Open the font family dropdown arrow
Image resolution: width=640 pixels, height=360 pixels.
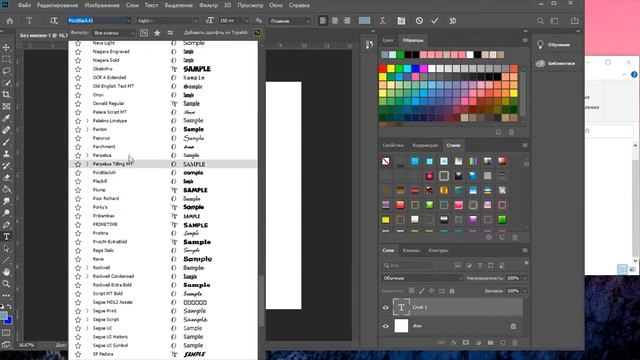128,20
